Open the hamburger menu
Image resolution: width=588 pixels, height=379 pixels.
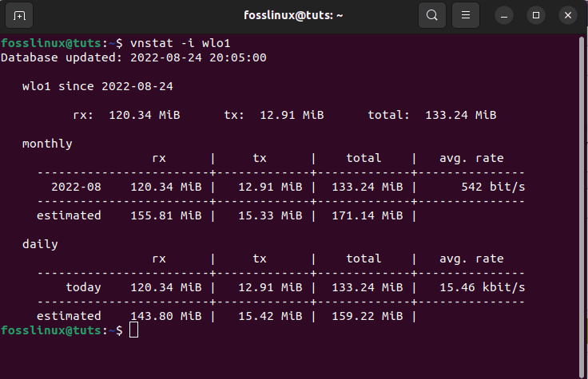click(x=466, y=15)
